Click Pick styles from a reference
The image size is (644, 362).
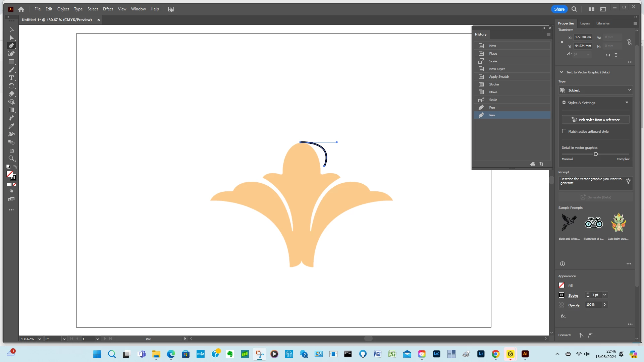click(x=595, y=120)
